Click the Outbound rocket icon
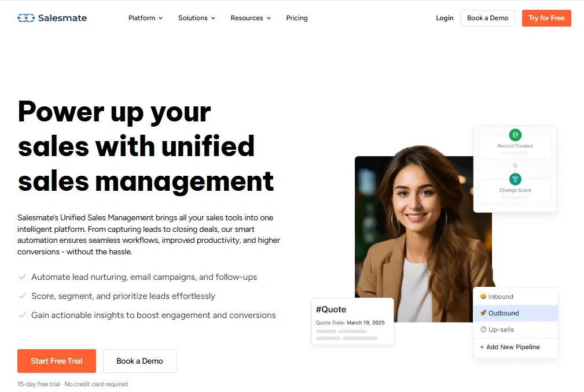The image size is (584, 392). coord(483,313)
